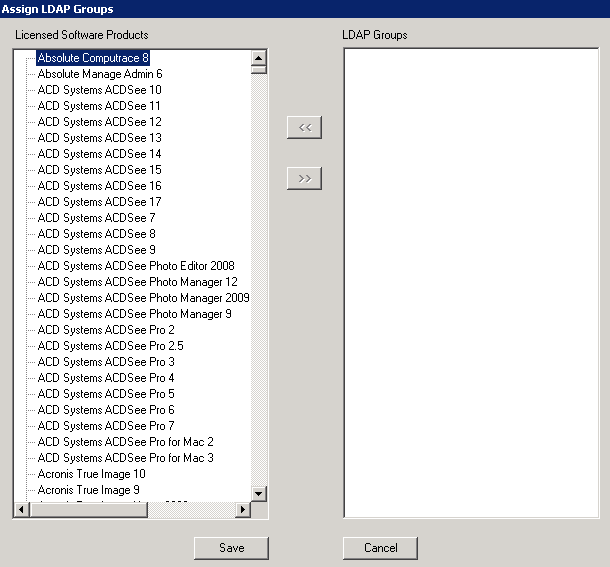Image resolution: width=610 pixels, height=567 pixels.
Task: Select ACD Systems ACDSee 16
Action: (100, 186)
